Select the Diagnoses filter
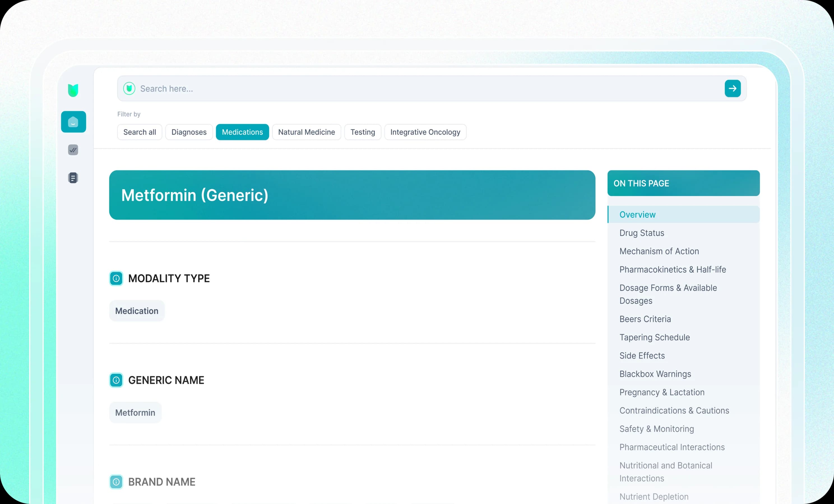This screenshot has height=504, width=834. [x=189, y=132]
